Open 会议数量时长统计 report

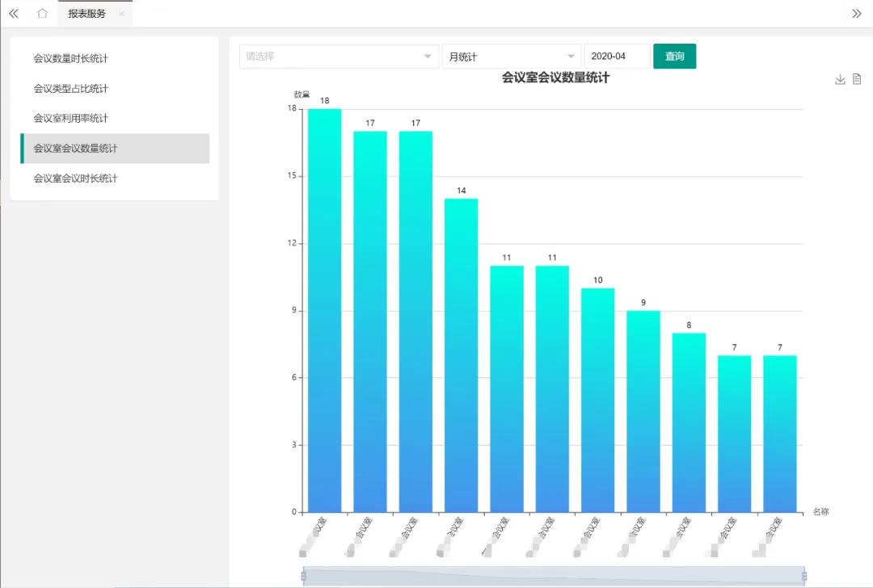[x=71, y=59]
